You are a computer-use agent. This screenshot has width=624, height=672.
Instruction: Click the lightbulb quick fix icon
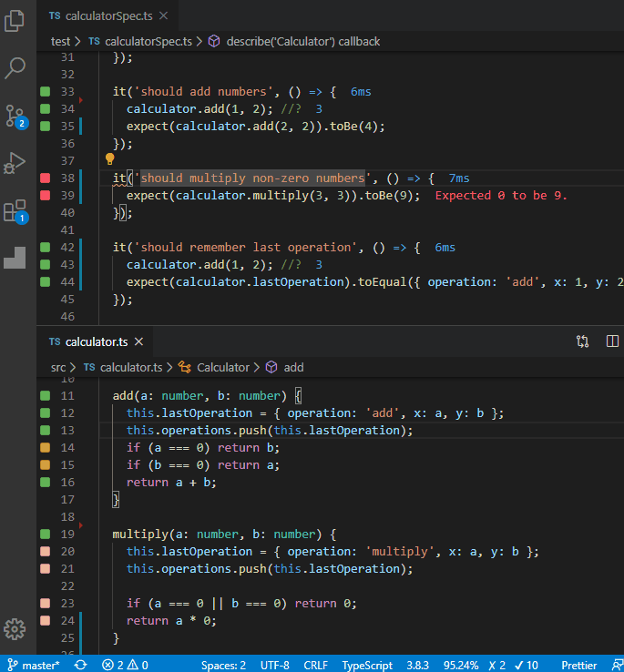tap(110, 160)
